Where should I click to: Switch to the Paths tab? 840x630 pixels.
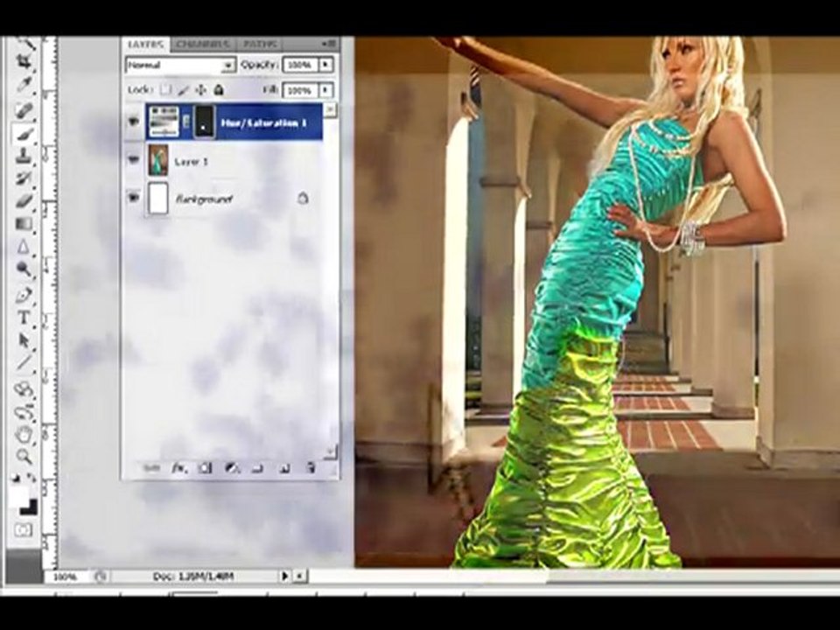point(259,44)
